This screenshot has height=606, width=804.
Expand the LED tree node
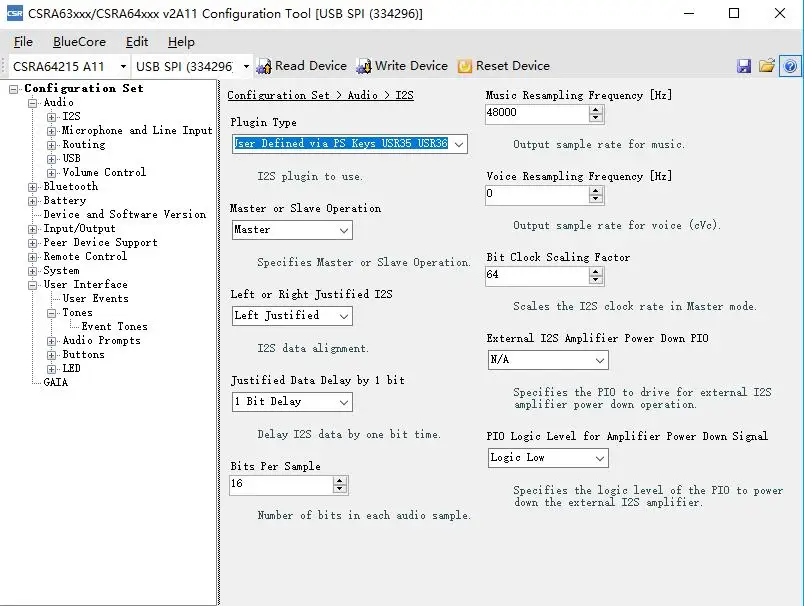click(x=51, y=369)
